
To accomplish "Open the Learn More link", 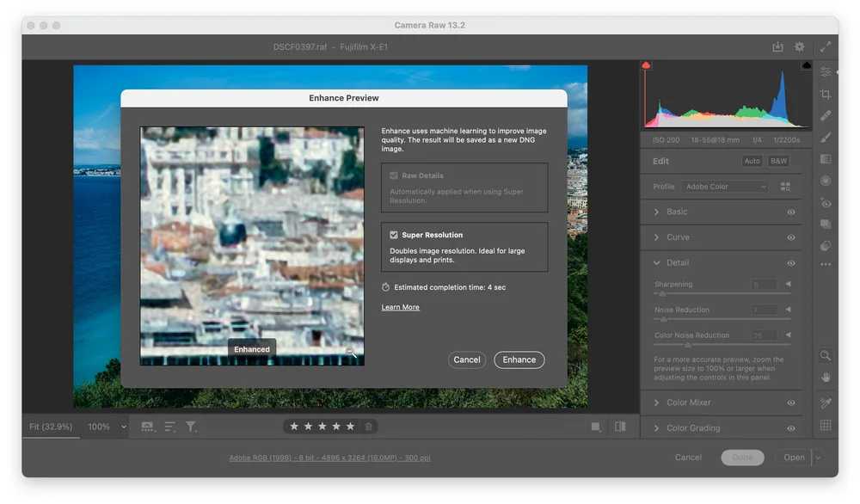I will coord(401,307).
